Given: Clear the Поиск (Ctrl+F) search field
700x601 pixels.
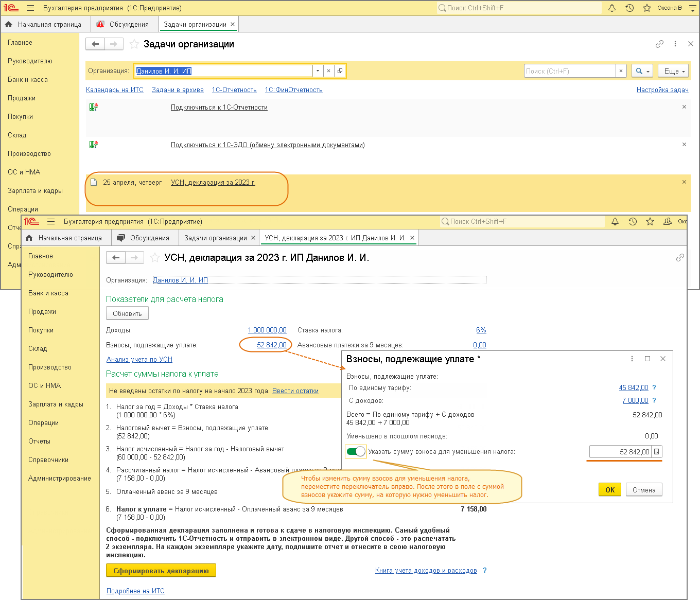Looking at the screenshot, I should pos(621,71).
